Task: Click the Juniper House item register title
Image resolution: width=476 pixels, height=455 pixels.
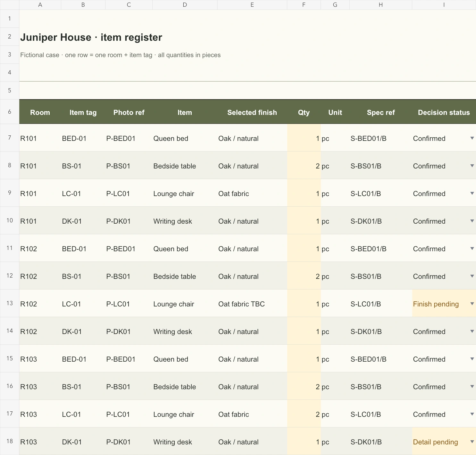Action: pyautogui.click(x=91, y=37)
